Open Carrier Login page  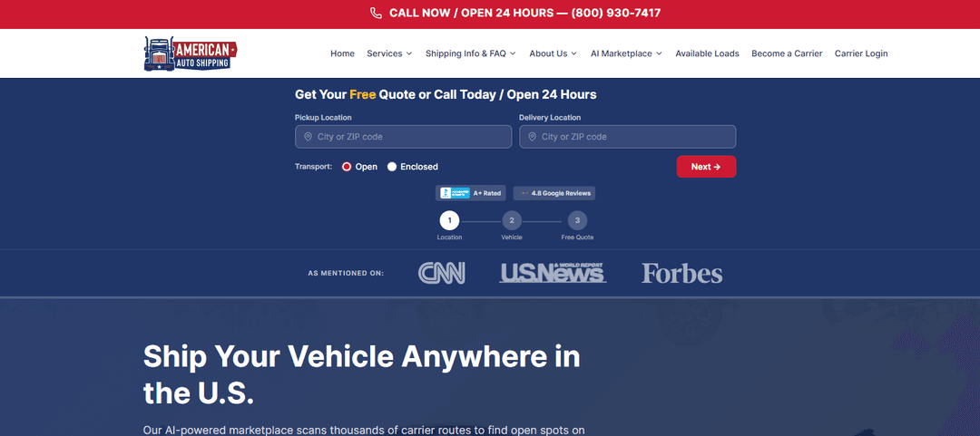[x=861, y=53]
